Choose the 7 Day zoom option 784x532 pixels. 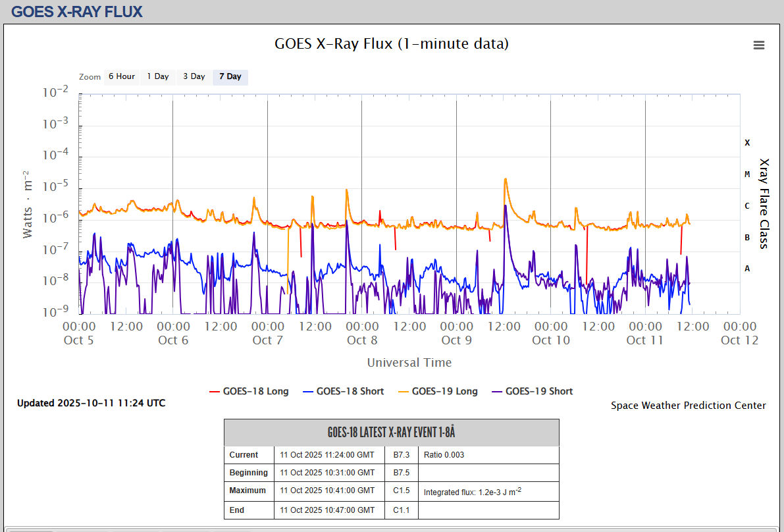230,76
